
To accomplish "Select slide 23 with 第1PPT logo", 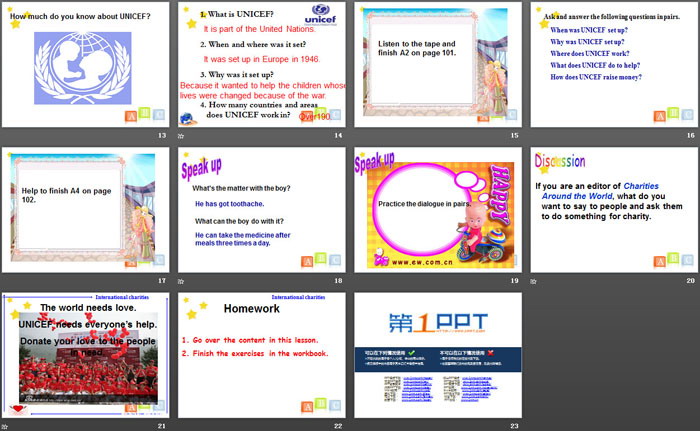I will [438, 355].
